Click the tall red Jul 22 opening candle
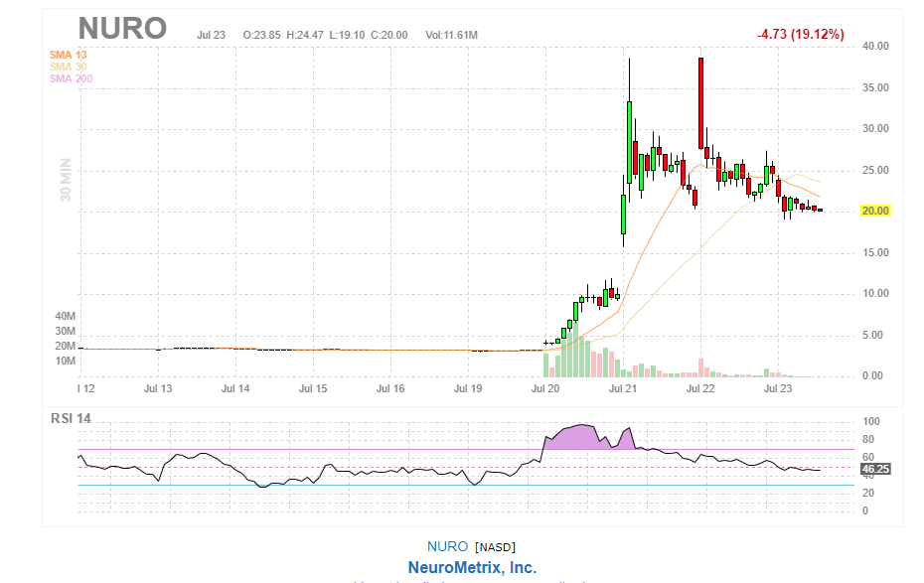924x583 pixels. click(x=700, y=99)
